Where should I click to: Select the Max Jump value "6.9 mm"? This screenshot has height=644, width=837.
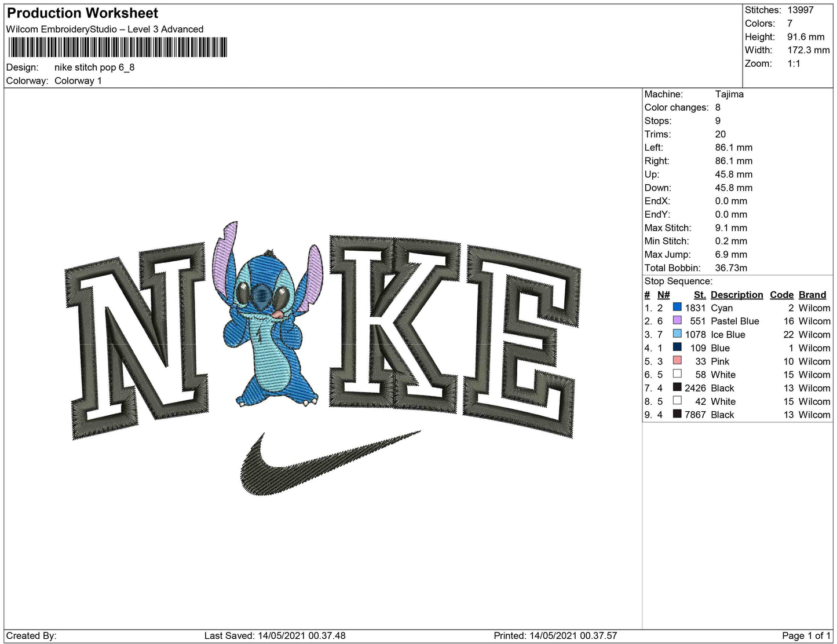[x=731, y=254]
